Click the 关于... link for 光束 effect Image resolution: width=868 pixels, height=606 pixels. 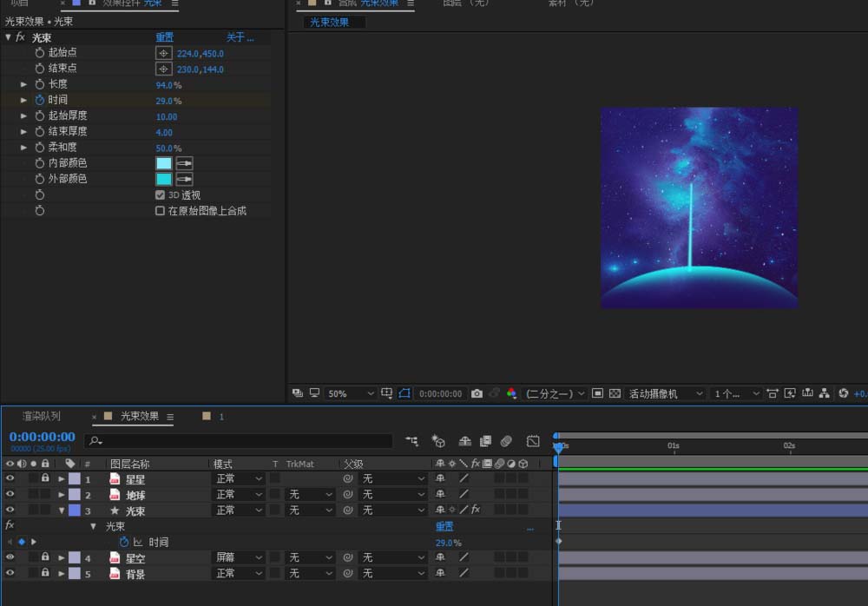[240, 37]
